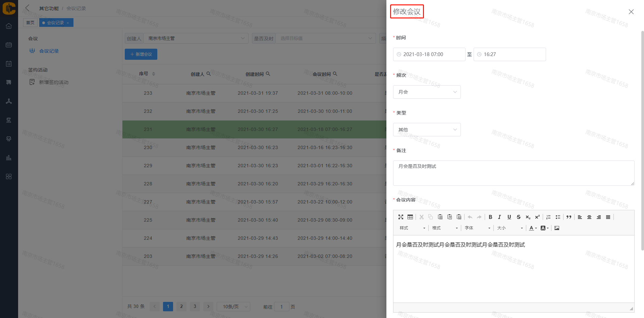Center align the text
This screenshot has width=644, height=318.
click(x=589, y=217)
